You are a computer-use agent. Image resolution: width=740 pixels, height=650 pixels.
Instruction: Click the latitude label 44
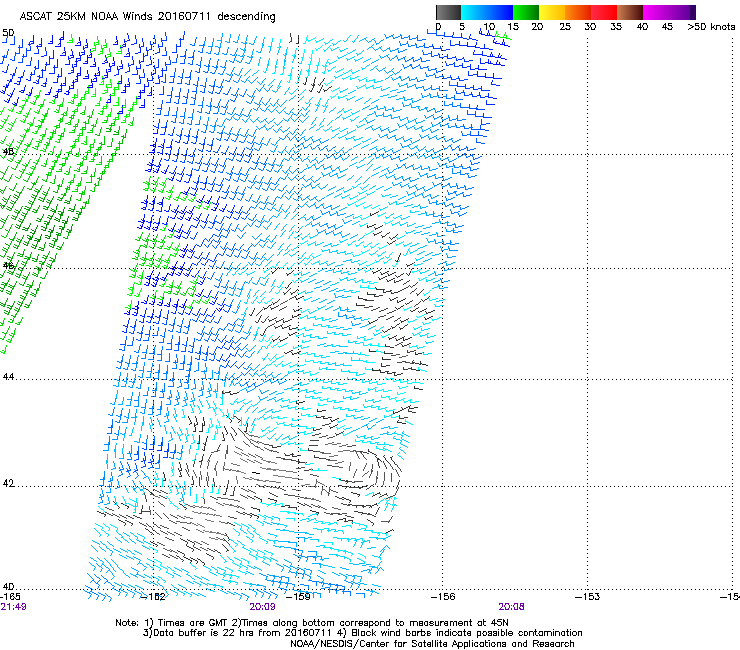coord(8,377)
